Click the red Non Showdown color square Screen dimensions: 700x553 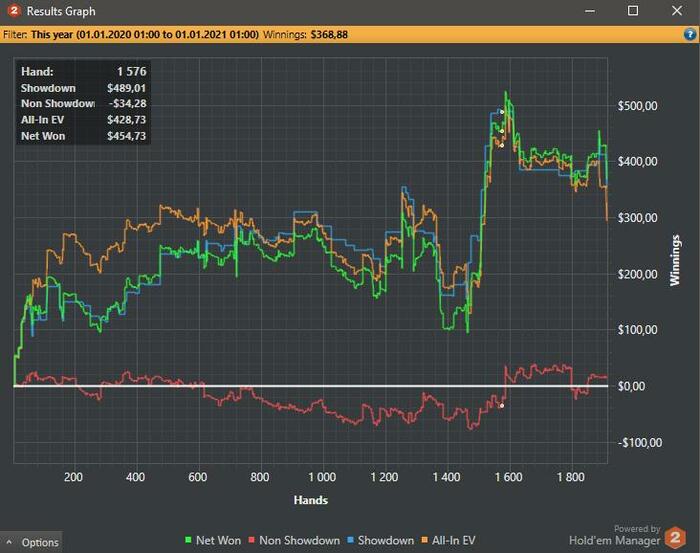click(252, 540)
